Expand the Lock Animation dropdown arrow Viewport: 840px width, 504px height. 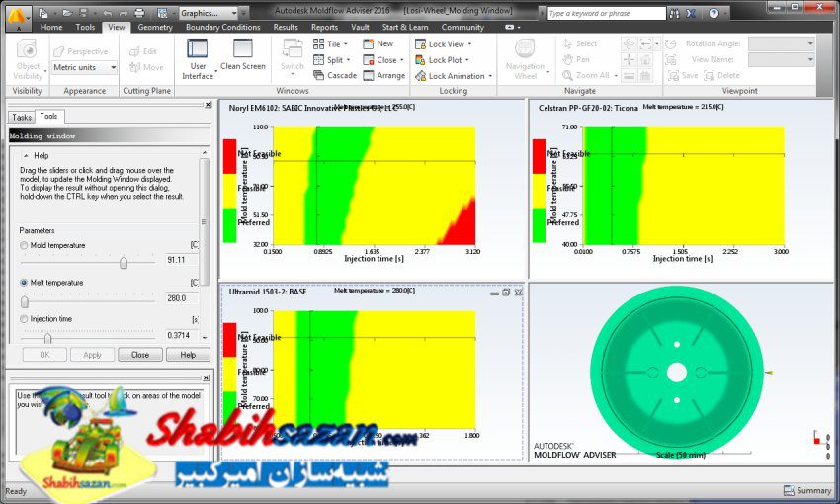(490, 76)
